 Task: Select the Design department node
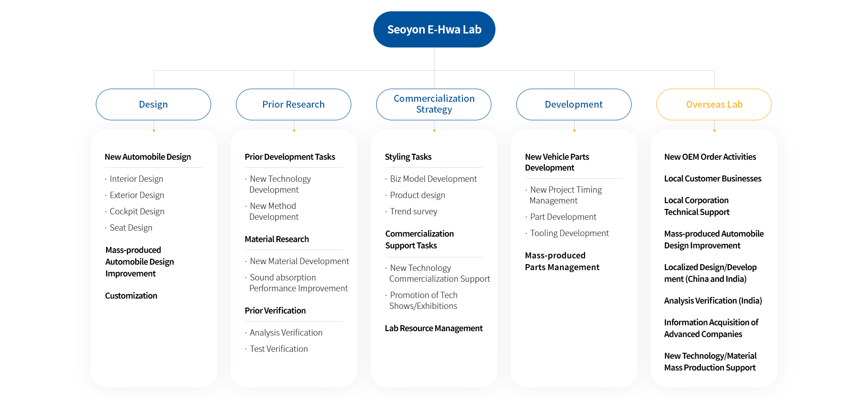tap(153, 104)
